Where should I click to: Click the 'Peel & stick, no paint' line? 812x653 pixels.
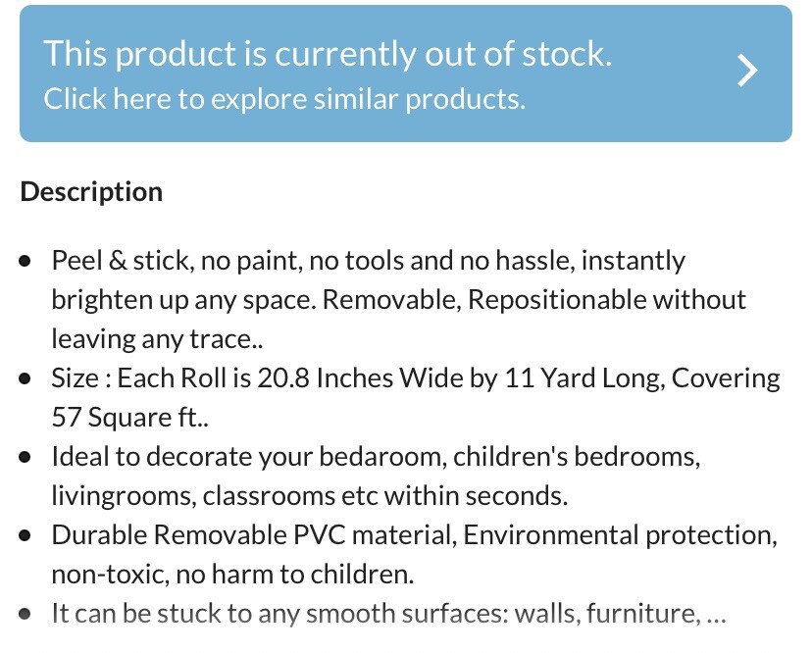pyautogui.click(x=368, y=261)
